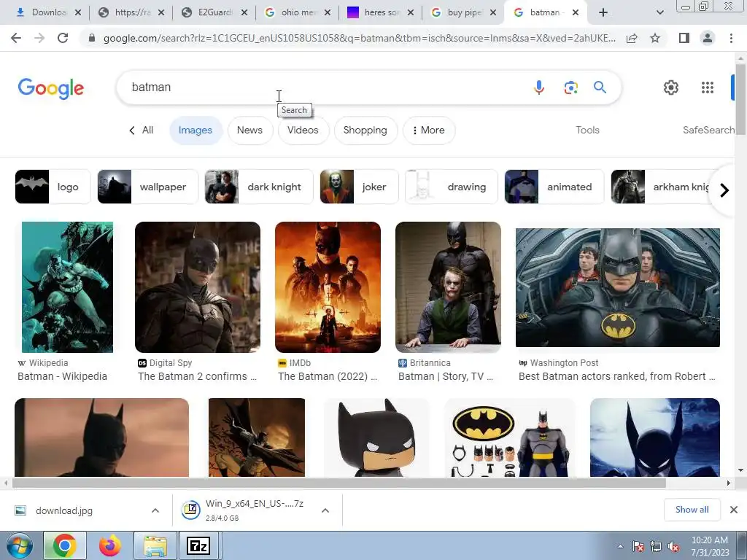Click the vertical scrollbar down arrow
Screen dimensions: 747x560
(x=740, y=470)
